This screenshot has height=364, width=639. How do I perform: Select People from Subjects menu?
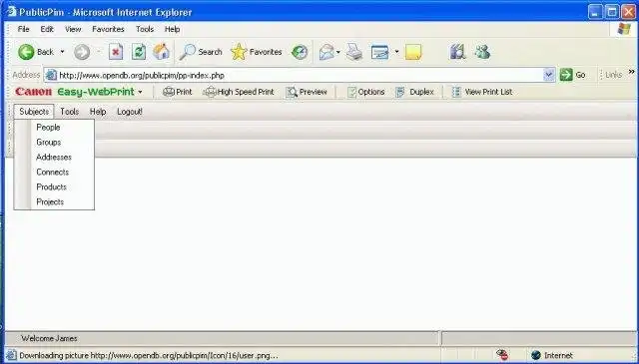pyautogui.click(x=48, y=127)
